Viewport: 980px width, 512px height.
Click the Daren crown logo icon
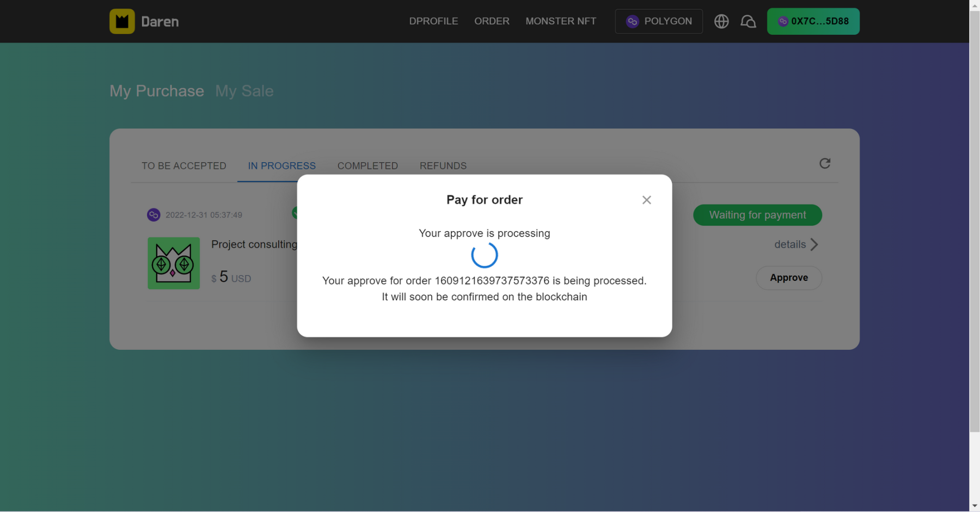point(122,21)
